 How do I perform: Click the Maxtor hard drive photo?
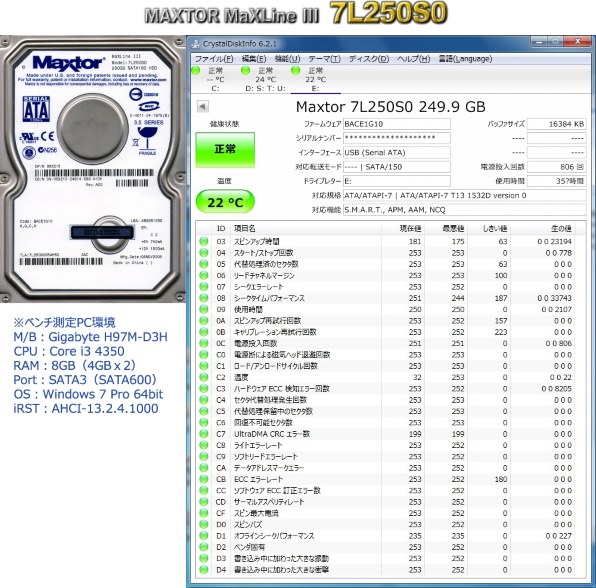pos(92,169)
